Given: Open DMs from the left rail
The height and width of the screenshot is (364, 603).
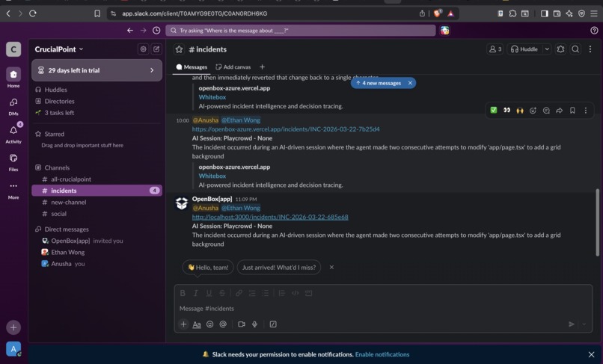Looking at the screenshot, I should click(x=13, y=106).
